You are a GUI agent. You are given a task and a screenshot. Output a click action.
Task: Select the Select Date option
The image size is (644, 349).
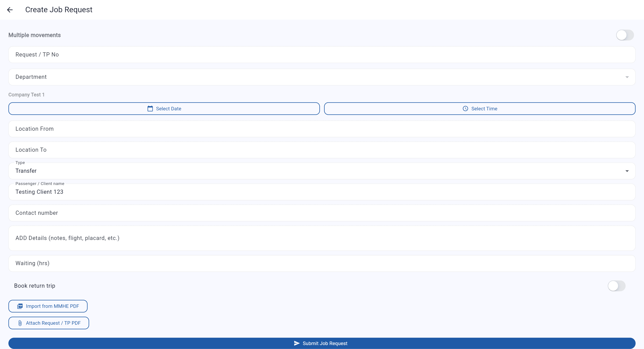click(x=164, y=108)
